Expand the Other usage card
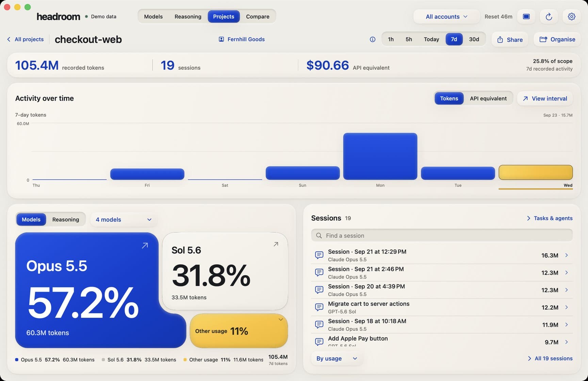This screenshot has width=588, height=381. 239,331
